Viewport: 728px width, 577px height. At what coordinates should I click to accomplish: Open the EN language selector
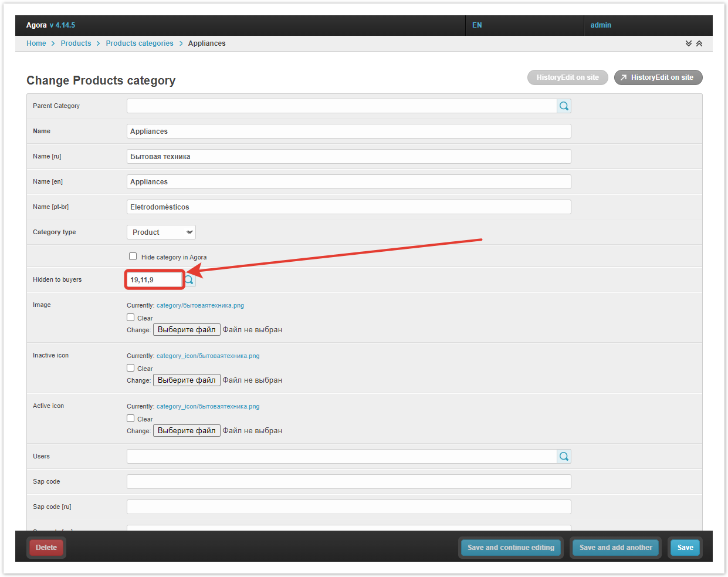[x=477, y=25]
